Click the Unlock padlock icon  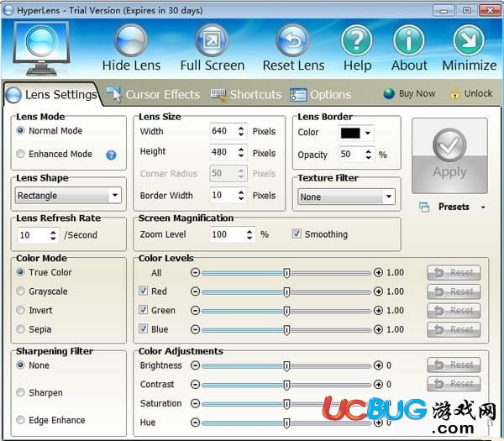454,94
